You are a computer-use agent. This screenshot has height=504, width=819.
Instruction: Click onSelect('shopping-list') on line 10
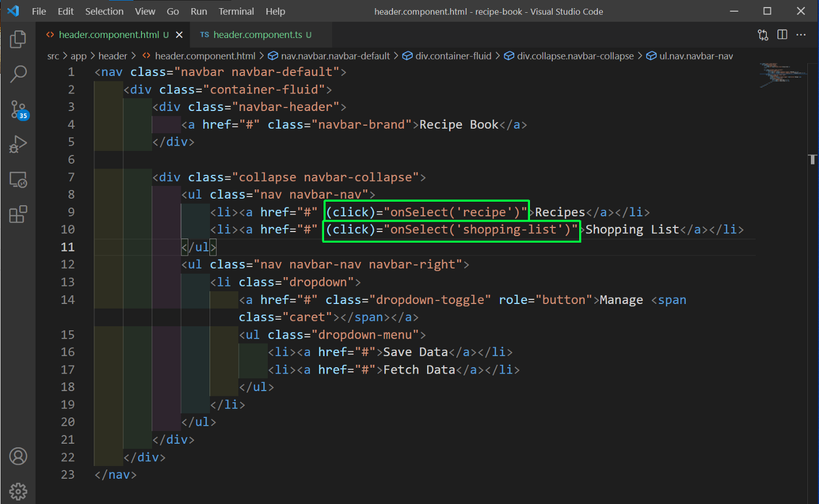481,229
